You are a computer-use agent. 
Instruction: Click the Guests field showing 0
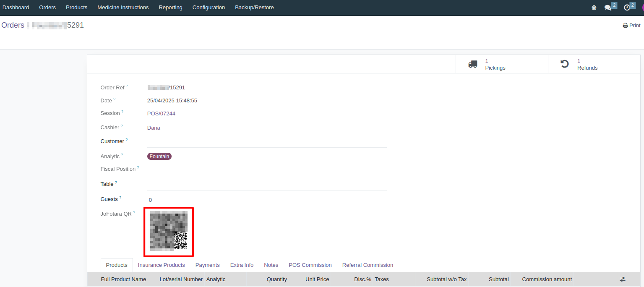coord(267,200)
